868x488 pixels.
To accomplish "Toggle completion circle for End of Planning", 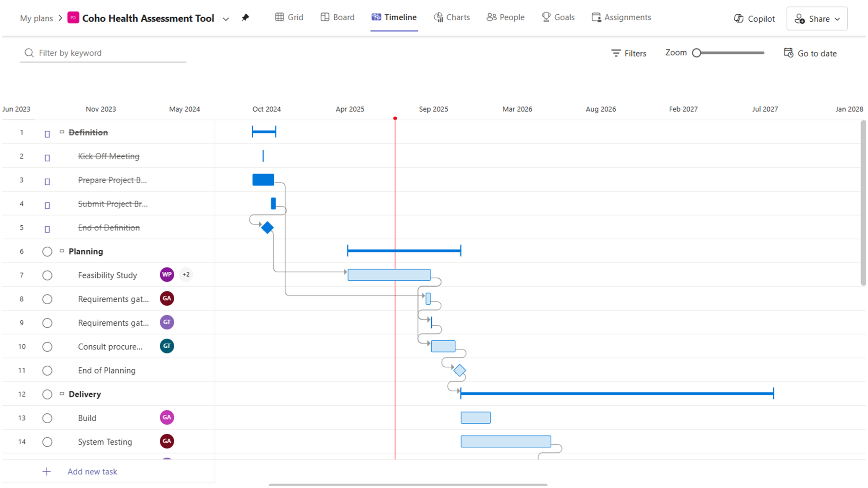I will [47, 370].
